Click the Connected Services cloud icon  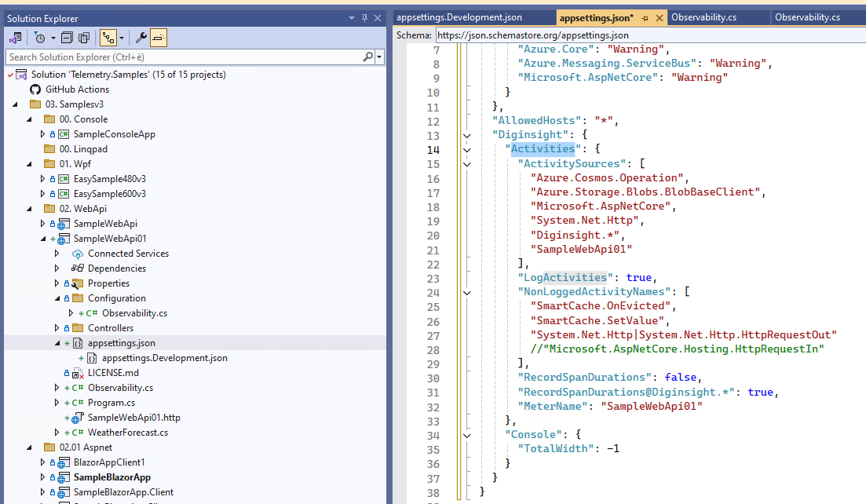(78, 254)
